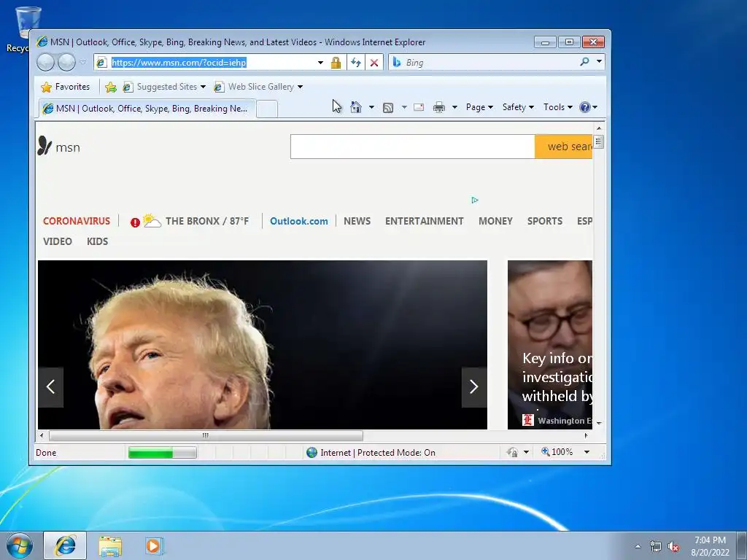
Task: Open the Windows Start button
Action: pyautogui.click(x=20, y=545)
